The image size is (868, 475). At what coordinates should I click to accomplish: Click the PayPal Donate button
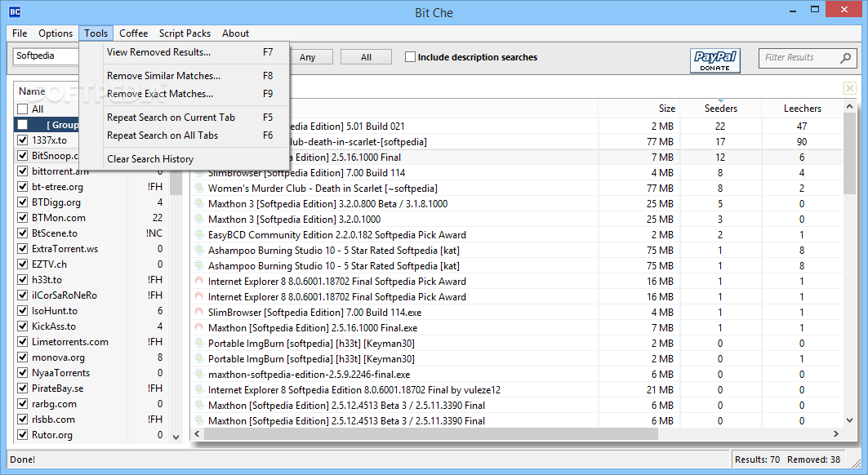(x=714, y=60)
